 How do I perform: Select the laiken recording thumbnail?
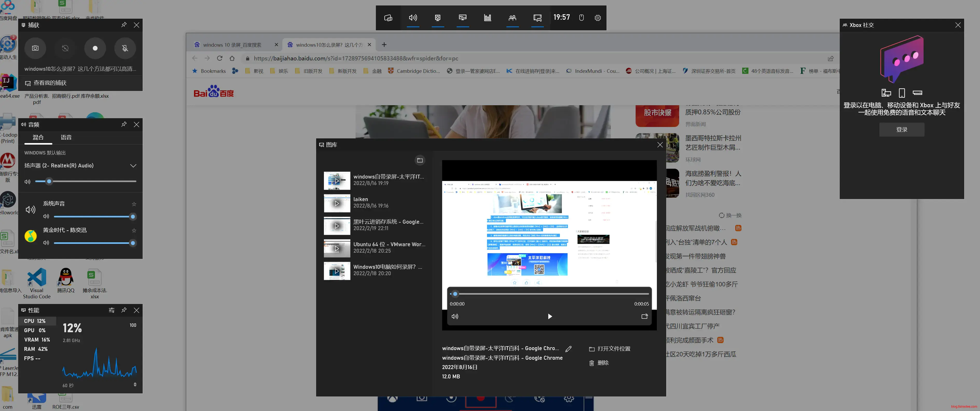coord(337,203)
